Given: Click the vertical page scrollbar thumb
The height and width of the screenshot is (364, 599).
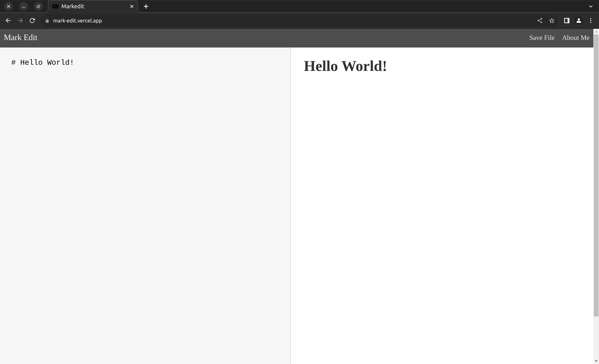Looking at the screenshot, I should click(596, 175).
